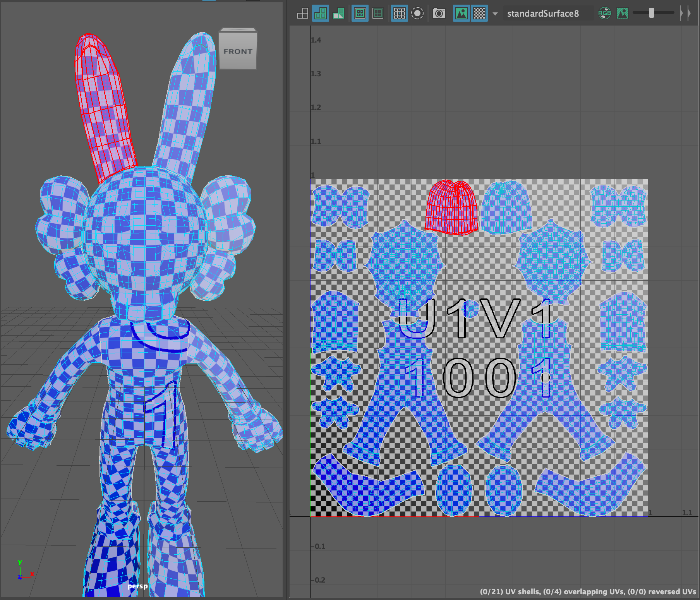Click the dim image icon

[623, 14]
